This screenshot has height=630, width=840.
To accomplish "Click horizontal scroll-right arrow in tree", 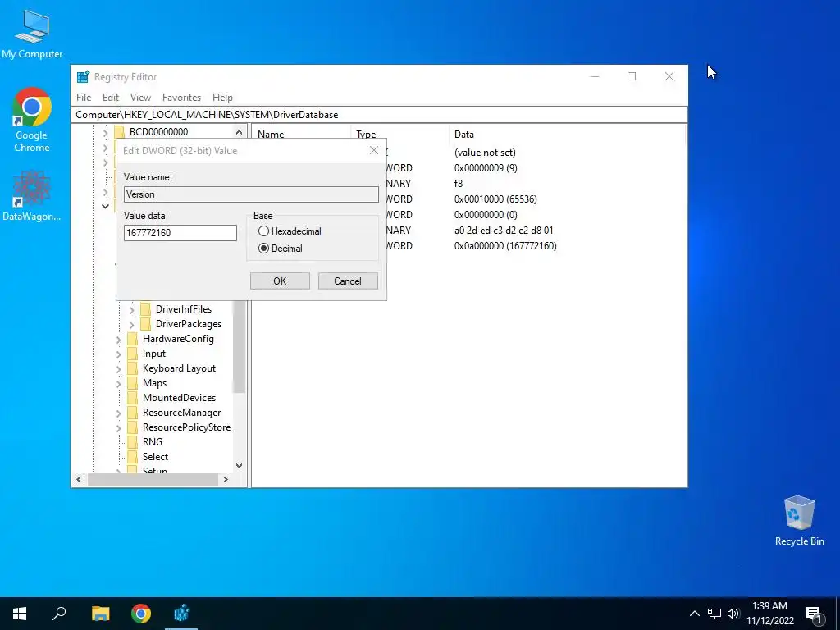I will (226, 479).
